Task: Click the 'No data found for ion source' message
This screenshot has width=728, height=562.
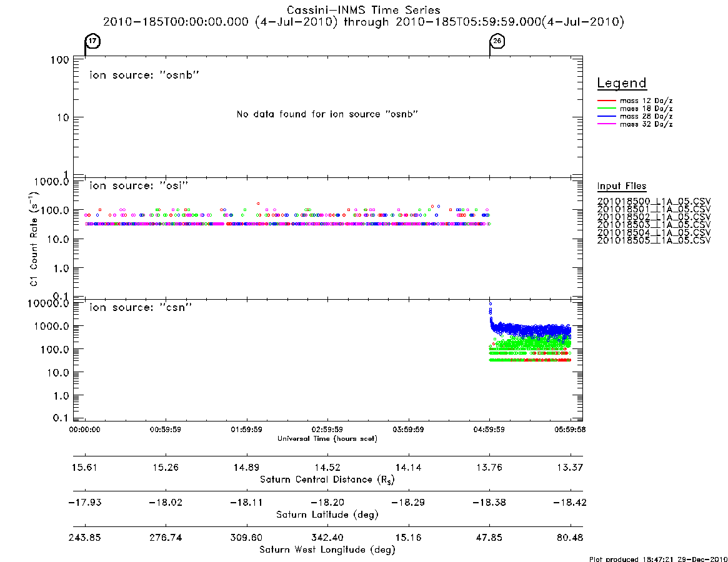Action: coord(327,114)
